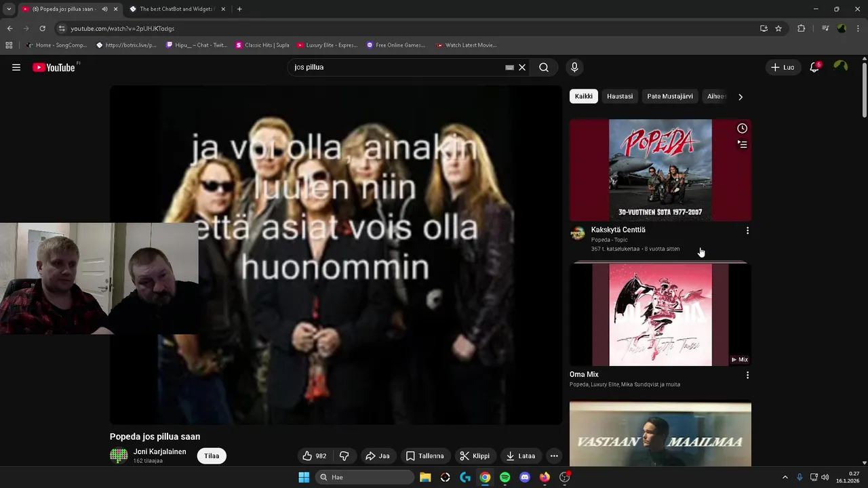
Task: Open options menu for Oma Mix
Action: click(x=747, y=375)
